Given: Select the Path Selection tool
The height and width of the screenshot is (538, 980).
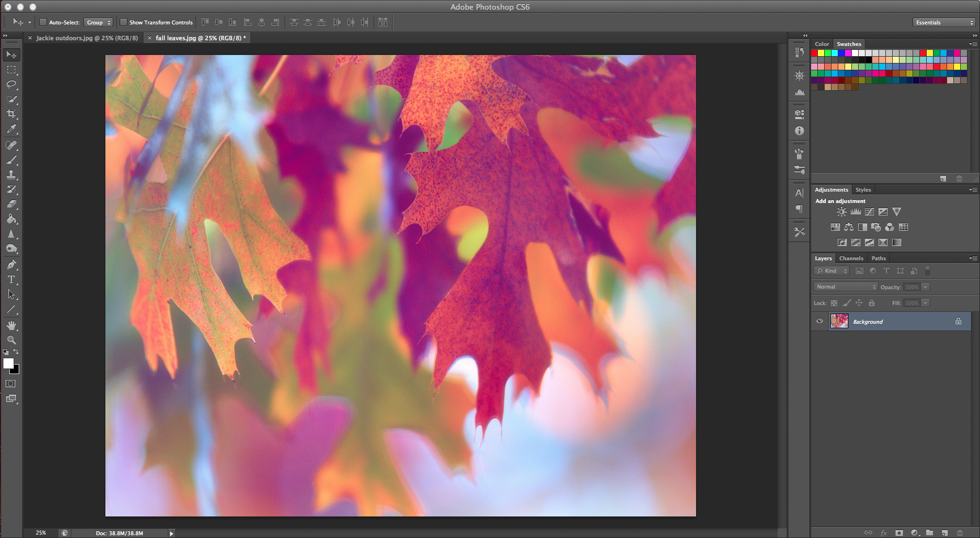Looking at the screenshot, I should pyautogui.click(x=11, y=294).
